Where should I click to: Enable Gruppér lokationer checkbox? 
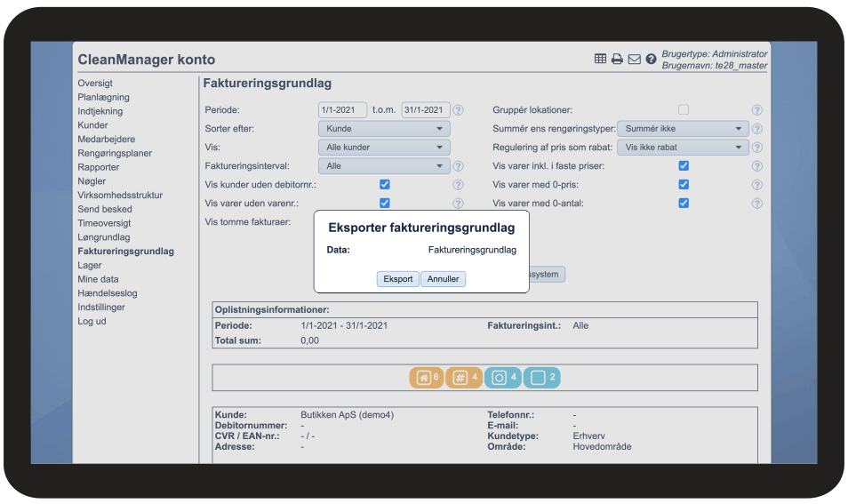[684, 109]
